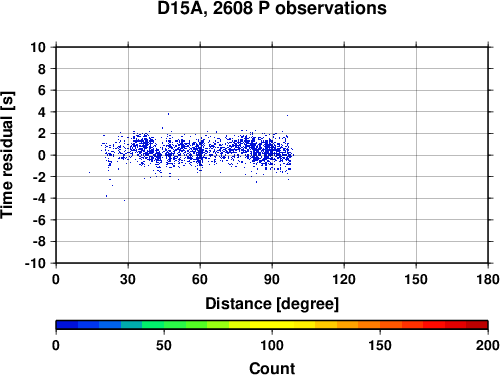Click the Count colorbar label

pyautogui.click(x=272, y=368)
